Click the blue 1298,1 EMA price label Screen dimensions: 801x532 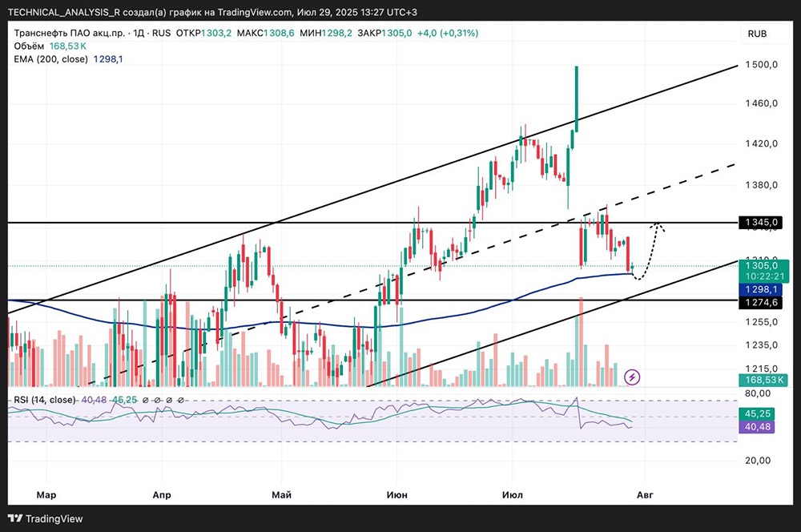[761, 290]
